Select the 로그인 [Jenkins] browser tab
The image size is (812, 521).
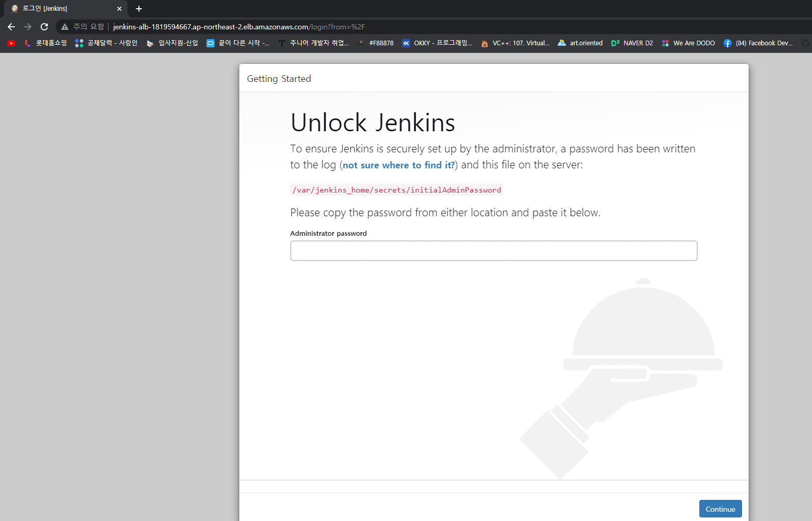coord(66,9)
